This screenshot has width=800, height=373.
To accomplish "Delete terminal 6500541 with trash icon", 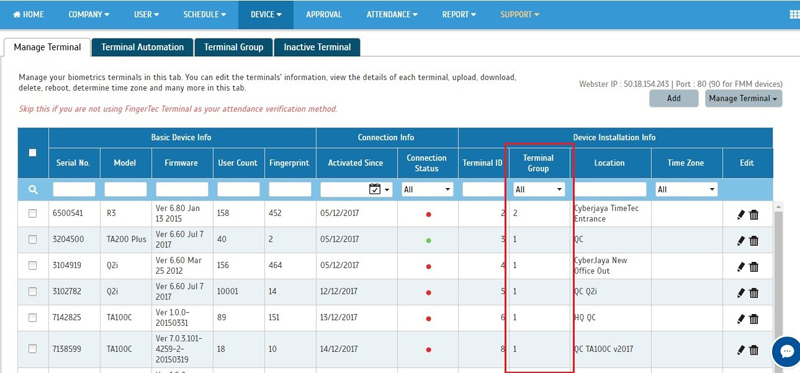I will (754, 215).
